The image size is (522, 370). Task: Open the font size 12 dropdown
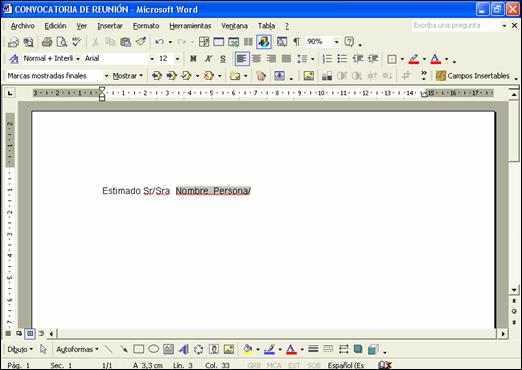178,59
